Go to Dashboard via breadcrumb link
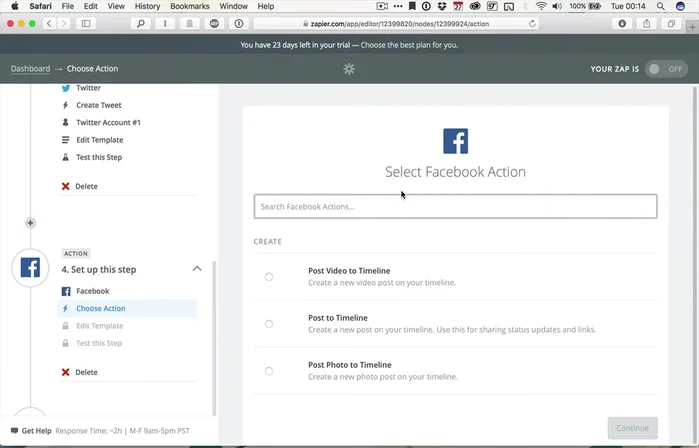699x448 pixels. click(30, 69)
